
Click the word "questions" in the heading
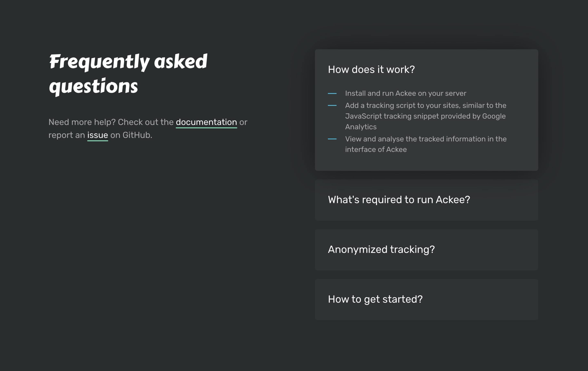(93, 86)
